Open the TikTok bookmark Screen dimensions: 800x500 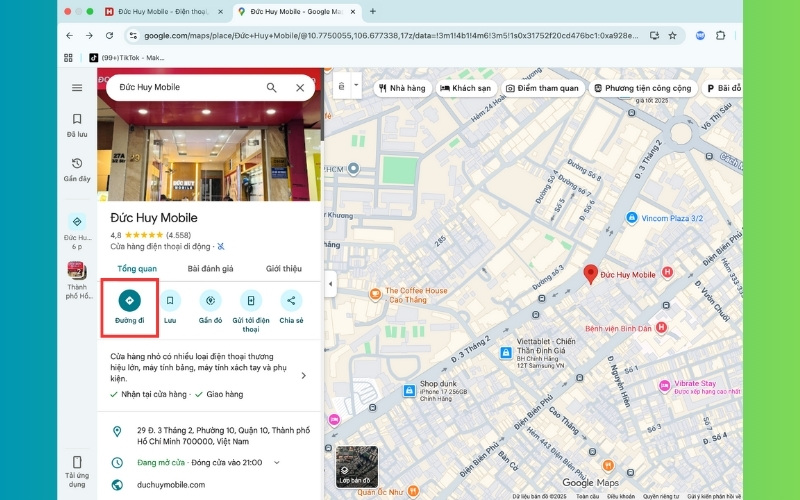(x=127, y=58)
